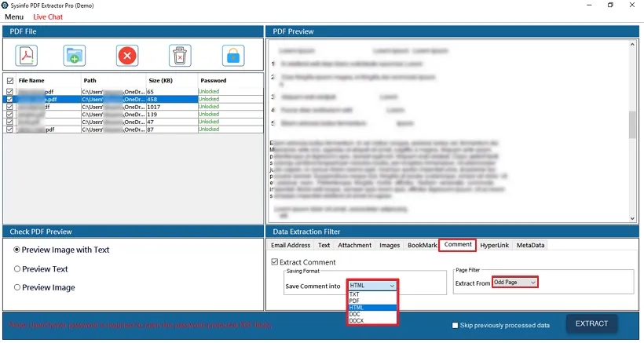Click the Add PDF file icon

tap(27, 56)
